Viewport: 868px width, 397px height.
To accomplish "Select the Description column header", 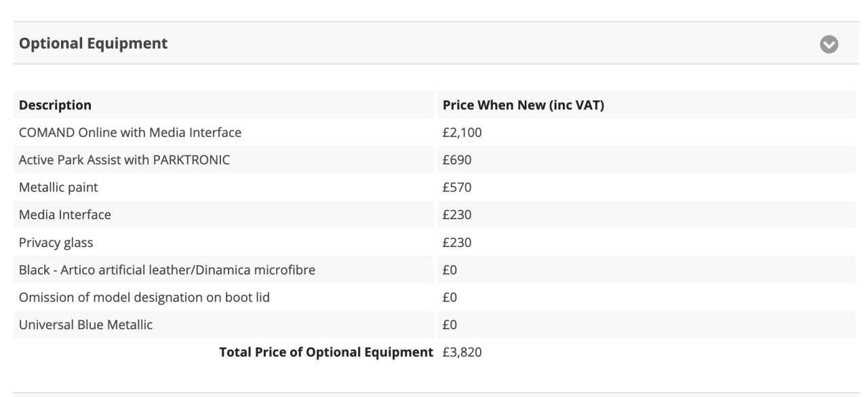I will 55,105.
